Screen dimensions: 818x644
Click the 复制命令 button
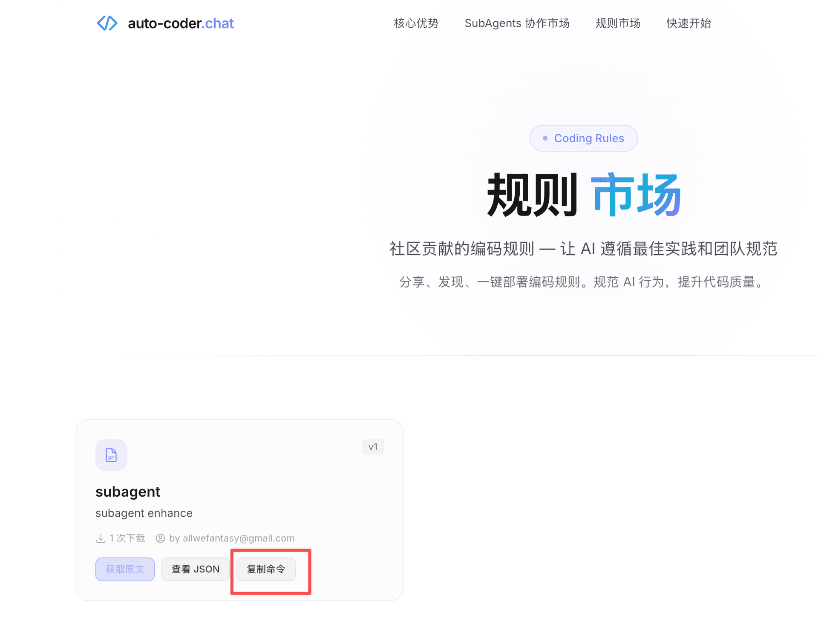(x=265, y=569)
